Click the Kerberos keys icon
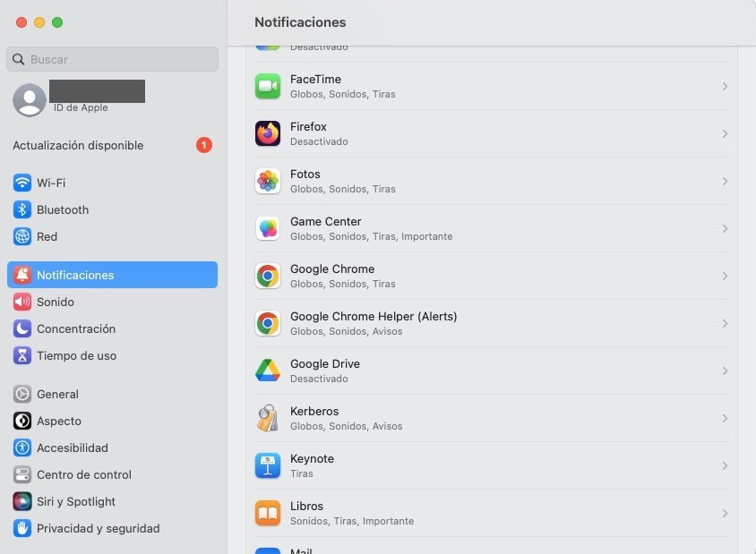Viewport: 756px width, 554px height. tap(268, 418)
